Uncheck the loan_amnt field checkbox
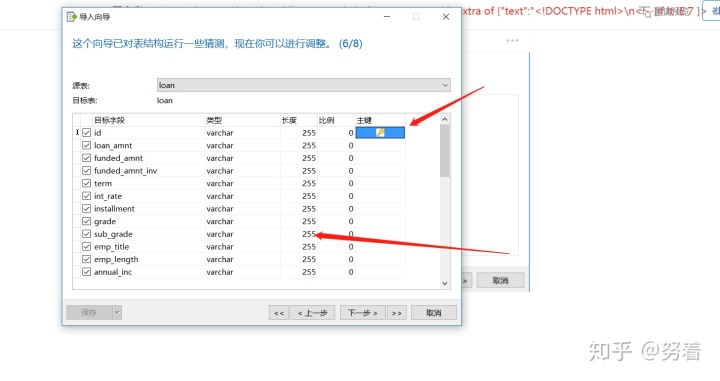The width and height of the screenshot is (720, 381). coord(86,146)
